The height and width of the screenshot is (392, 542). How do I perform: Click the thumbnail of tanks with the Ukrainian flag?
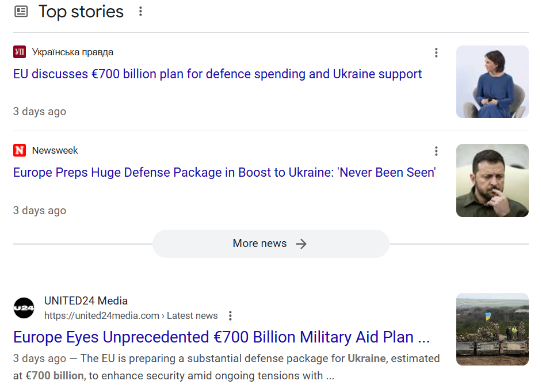(x=492, y=329)
